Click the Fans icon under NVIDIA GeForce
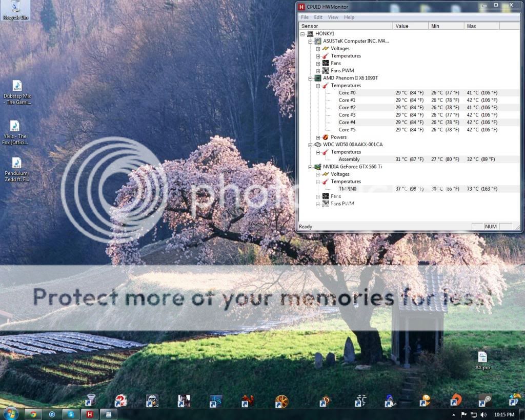This screenshot has height=420, width=525. [x=326, y=196]
